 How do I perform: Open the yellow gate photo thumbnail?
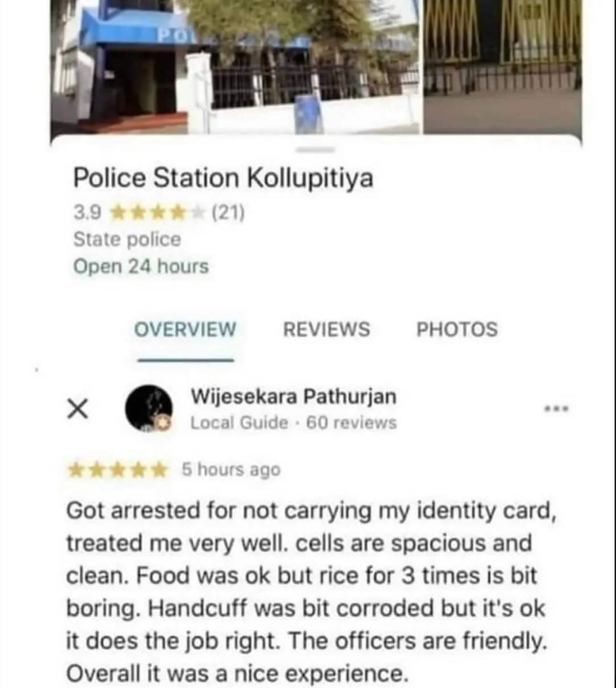[x=503, y=67]
